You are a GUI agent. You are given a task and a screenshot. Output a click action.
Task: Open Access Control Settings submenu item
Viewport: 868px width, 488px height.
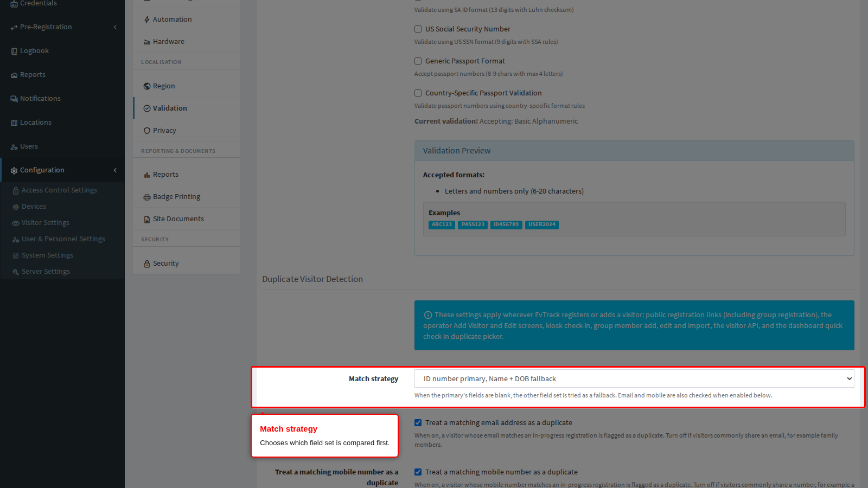pos(59,190)
